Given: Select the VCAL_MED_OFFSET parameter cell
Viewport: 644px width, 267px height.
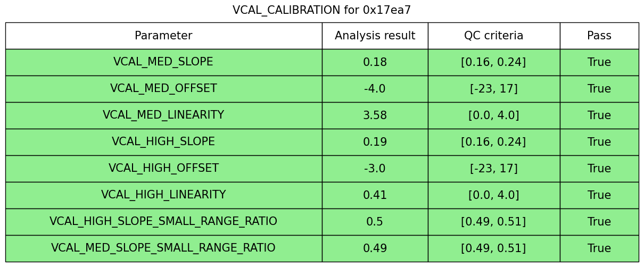Looking at the screenshot, I should click(163, 89).
